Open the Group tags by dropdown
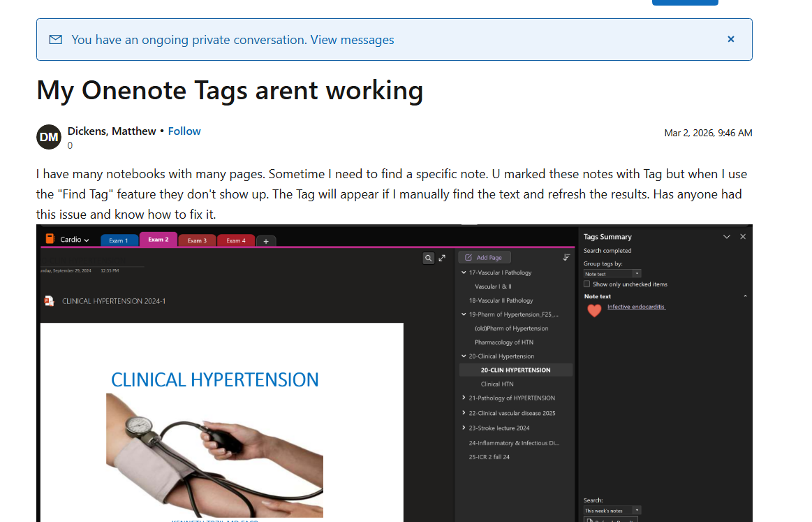Screen dimensions: 812x522 tap(612, 274)
